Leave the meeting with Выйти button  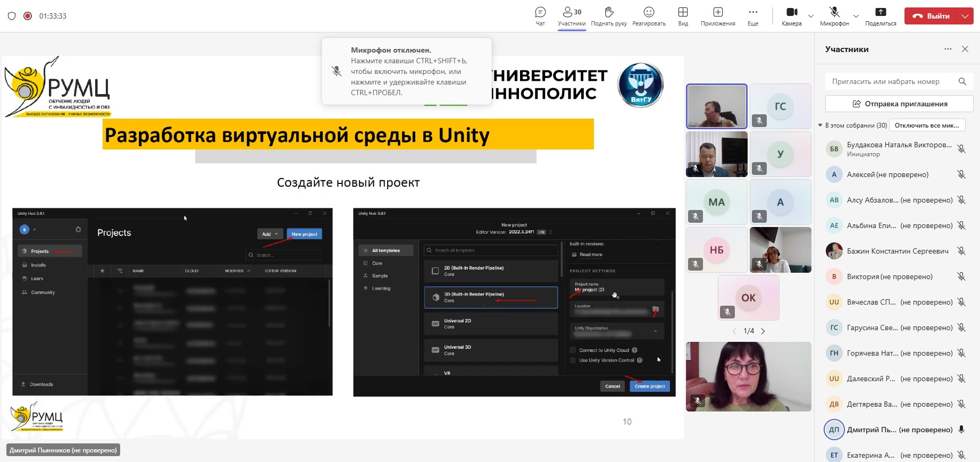(x=931, y=16)
